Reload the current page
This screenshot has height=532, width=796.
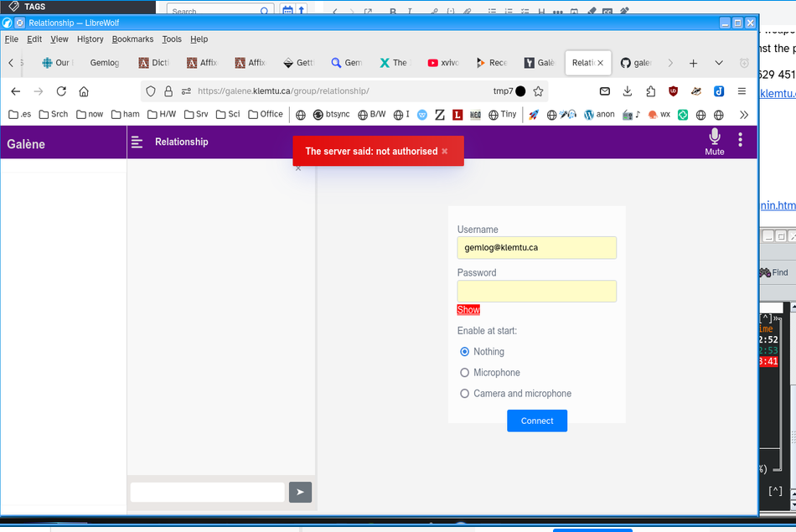click(61, 91)
